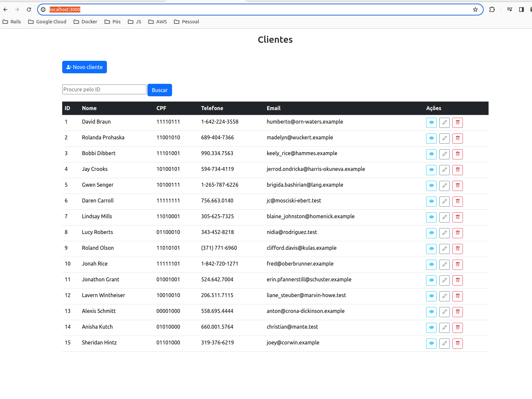Image resolution: width=532 pixels, height=399 pixels.
Task: Delete client David Braun
Action: click(457, 123)
